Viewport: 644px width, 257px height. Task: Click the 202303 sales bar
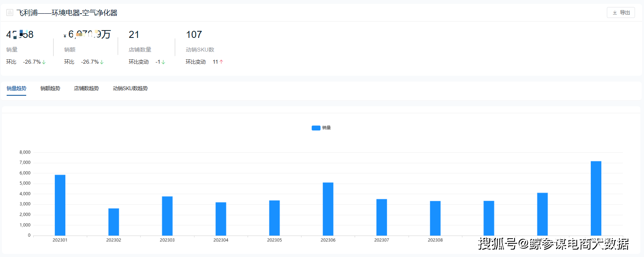point(167,216)
